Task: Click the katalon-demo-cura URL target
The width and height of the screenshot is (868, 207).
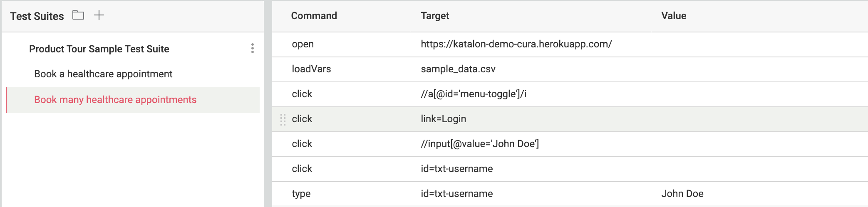Action: (x=516, y=44)
